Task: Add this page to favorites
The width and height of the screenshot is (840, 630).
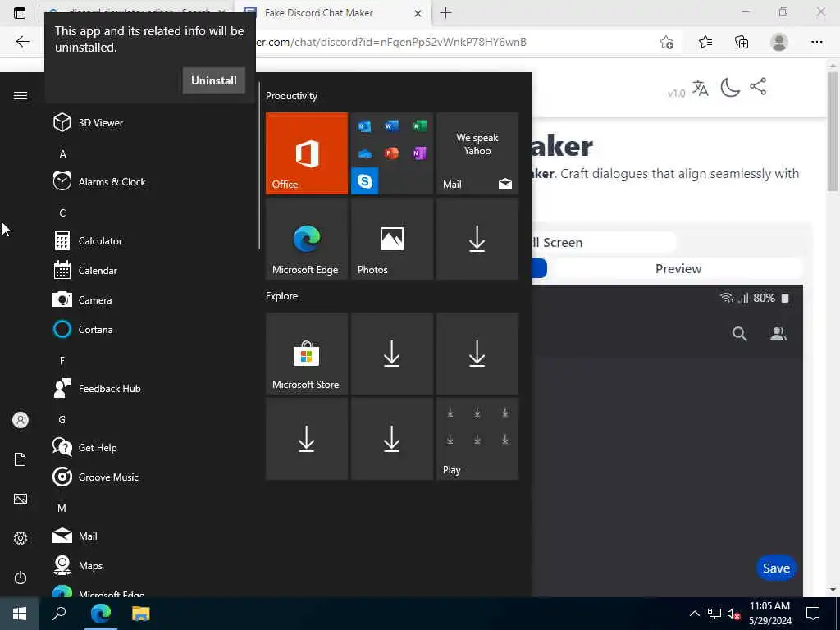Action: pos(666,42)
